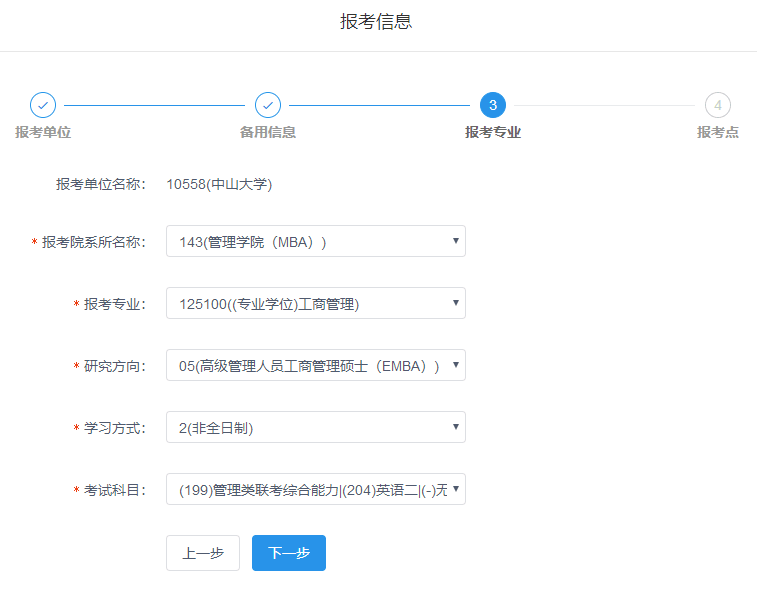Go to the 备用信息 step label
This screenshot has width=757, height=590.
pos(268,132)
